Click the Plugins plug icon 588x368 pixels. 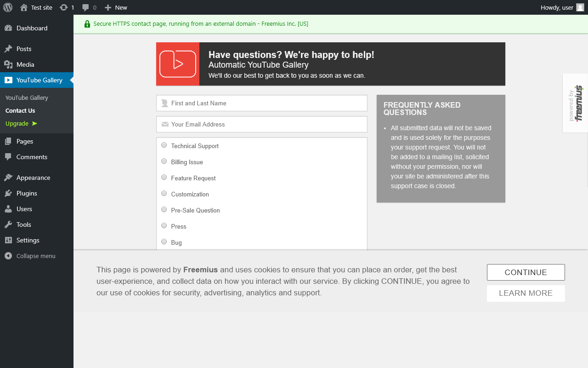(x=8, y=193)
